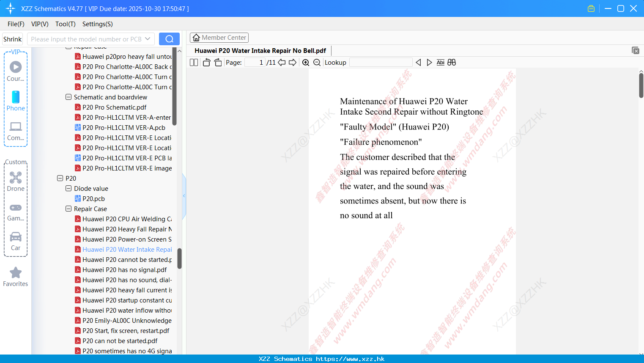The image size is (644, 363).
Task: Open P20 Pro-HL1CLTM VER-A-enter file
Action: 123,117
